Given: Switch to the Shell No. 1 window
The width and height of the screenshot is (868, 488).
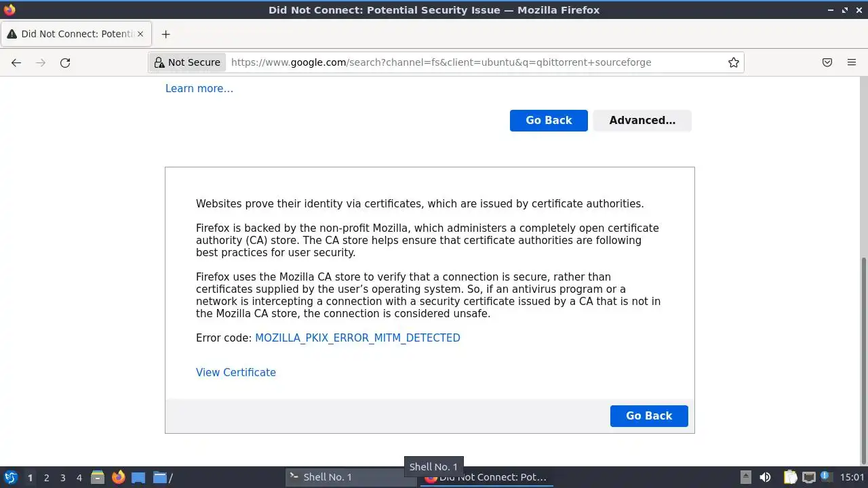Looking at the screenshot, I should [350, 477].
